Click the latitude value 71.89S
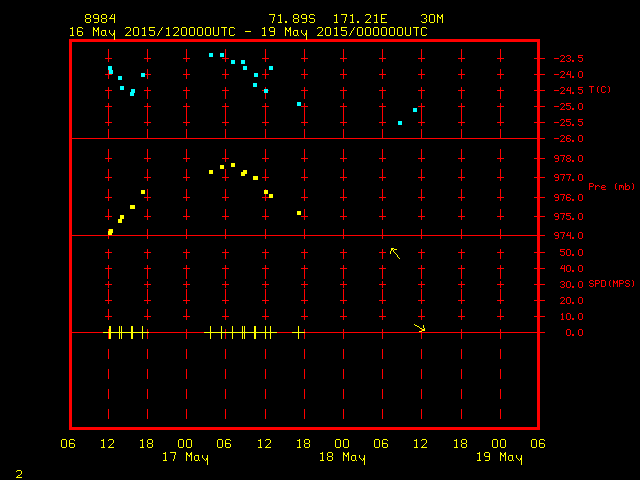This screenshot has height=480, width=640. coord(289,19)
